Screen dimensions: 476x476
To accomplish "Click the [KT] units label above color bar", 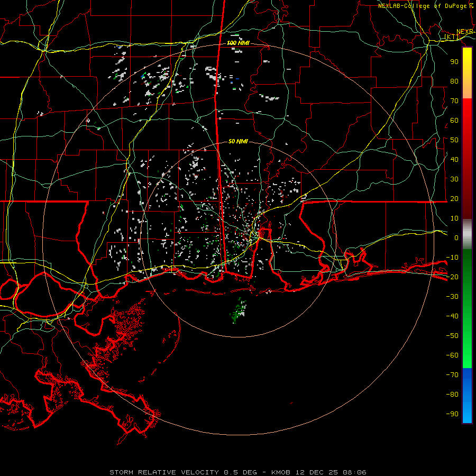I will 452,37.
